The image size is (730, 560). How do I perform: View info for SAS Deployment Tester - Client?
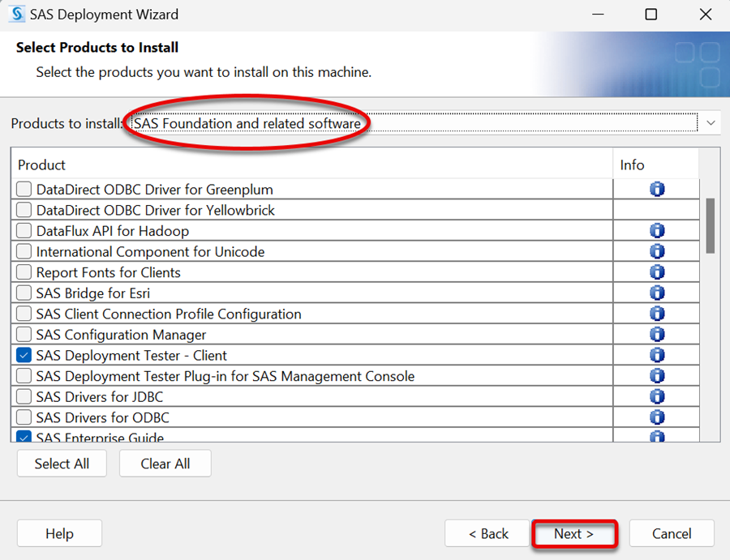(x=657, y=355)
